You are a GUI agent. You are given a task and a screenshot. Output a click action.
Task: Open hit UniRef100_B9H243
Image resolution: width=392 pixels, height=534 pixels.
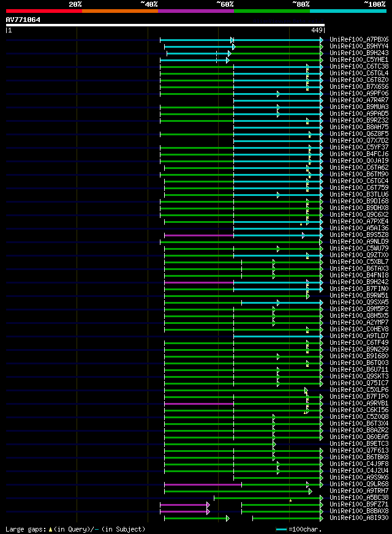pos(359,53)
